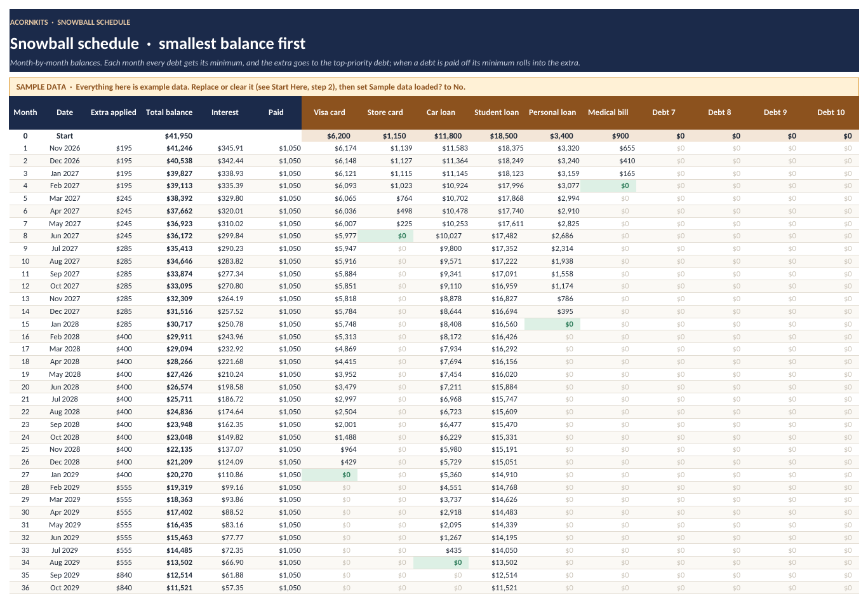Select the "Paid" column header
Screen dimensions: 868x603
(276, 112)
